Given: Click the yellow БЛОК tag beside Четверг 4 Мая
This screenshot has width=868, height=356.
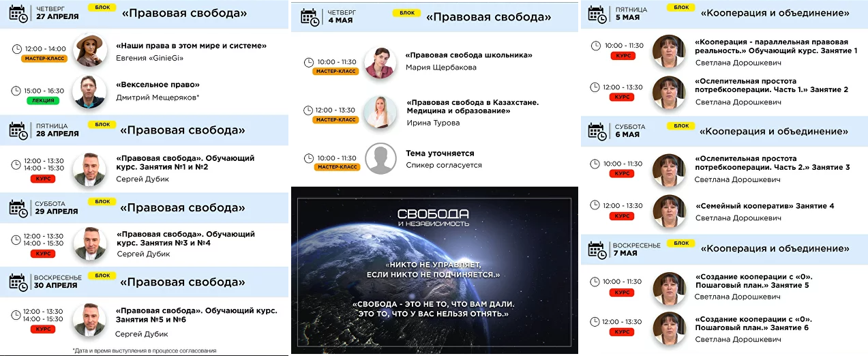Looking at the screenshot, I should click(x=406, y=13).
